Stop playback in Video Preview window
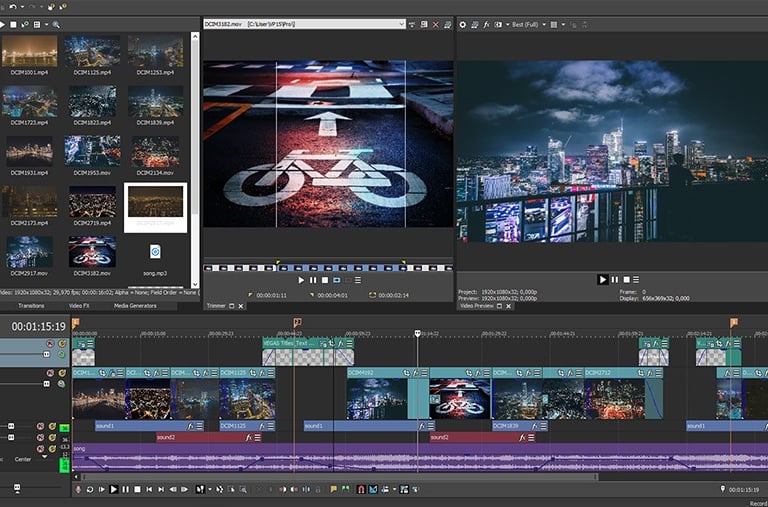 pyautogui.click(x=626, y=280)
